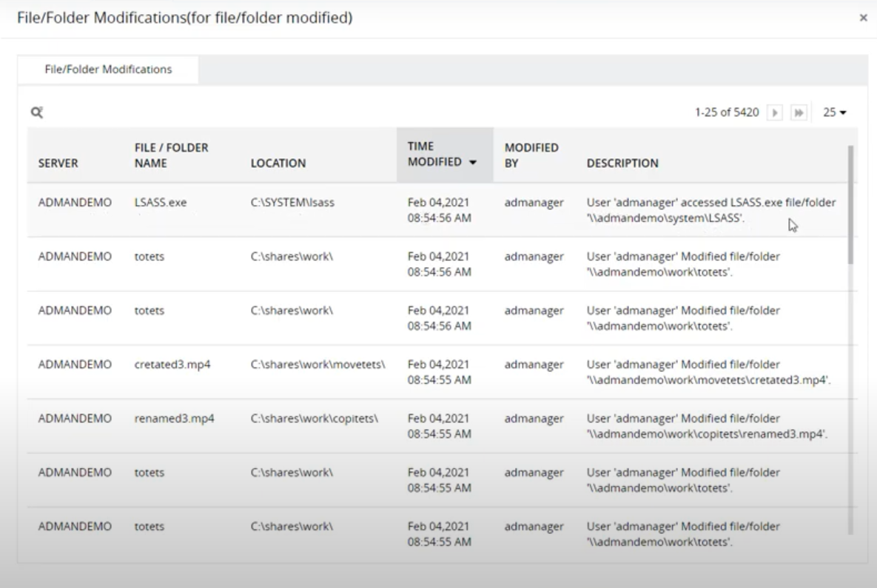Jump to the last results page

(x=798, y=112)
